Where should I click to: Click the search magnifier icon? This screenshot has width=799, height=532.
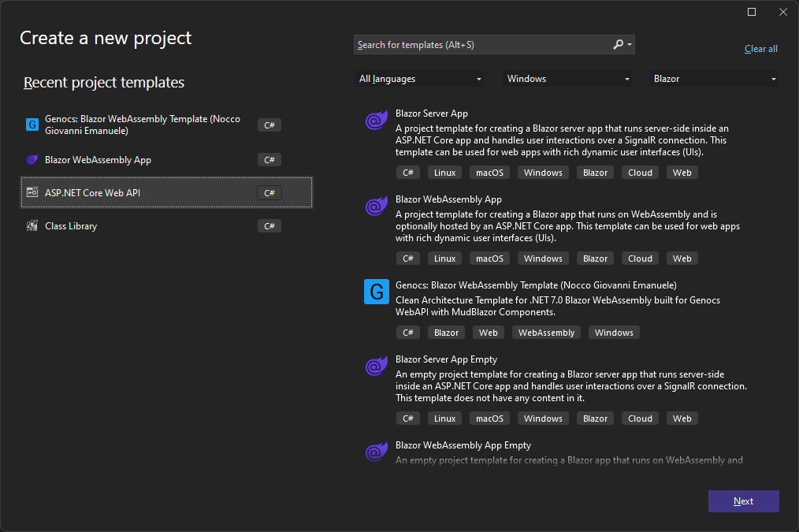pos(619,45)
